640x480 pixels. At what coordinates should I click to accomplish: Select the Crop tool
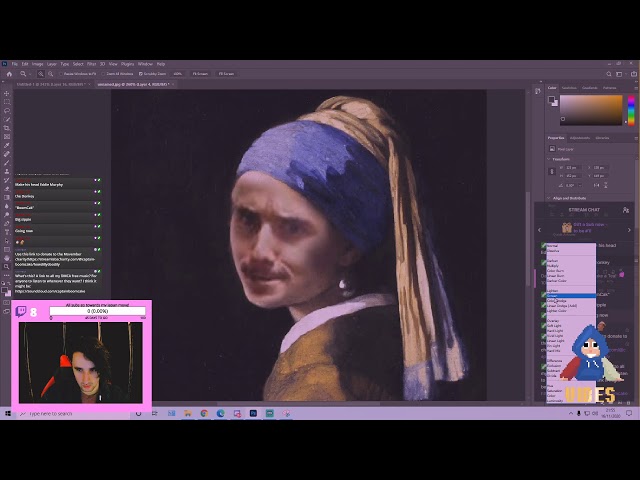point(7,128)
